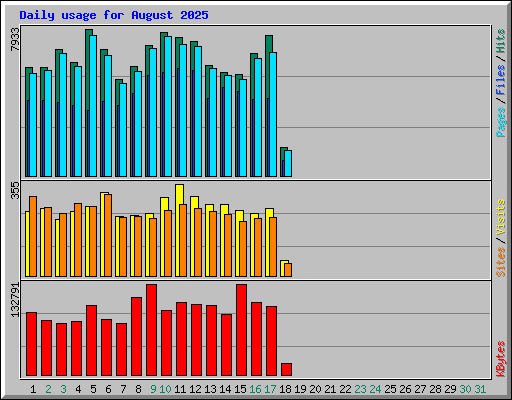Select the day 18 cyan Files bar

(288, 163)
